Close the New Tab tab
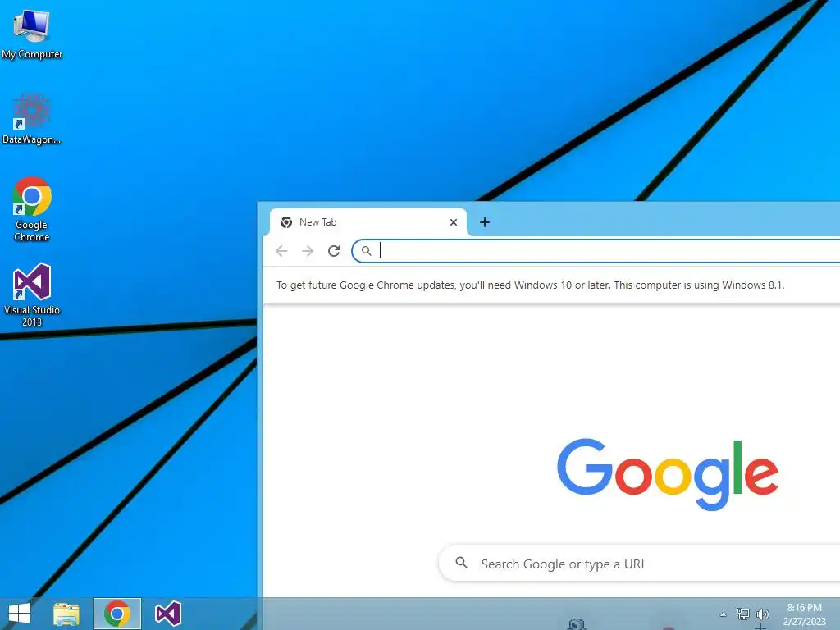The height and width of the screenshot is (630, 840). click(x=453, y=222)
